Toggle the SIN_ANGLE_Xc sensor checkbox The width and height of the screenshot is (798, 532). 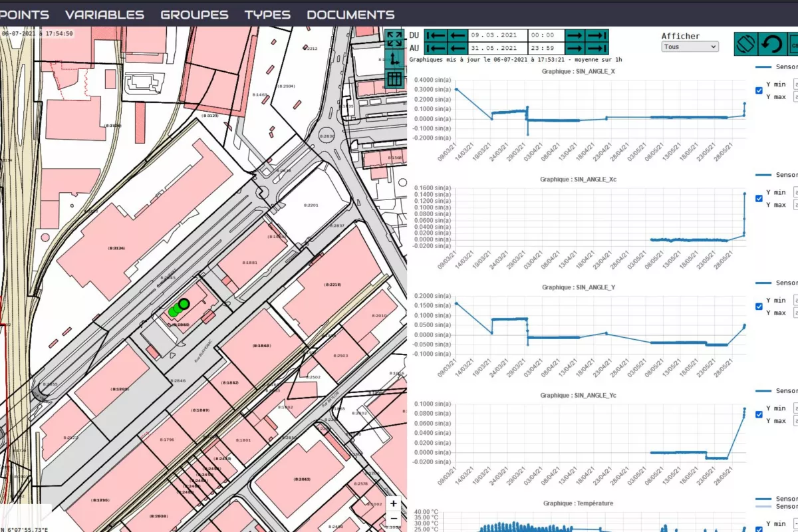(x=759, y=199)
